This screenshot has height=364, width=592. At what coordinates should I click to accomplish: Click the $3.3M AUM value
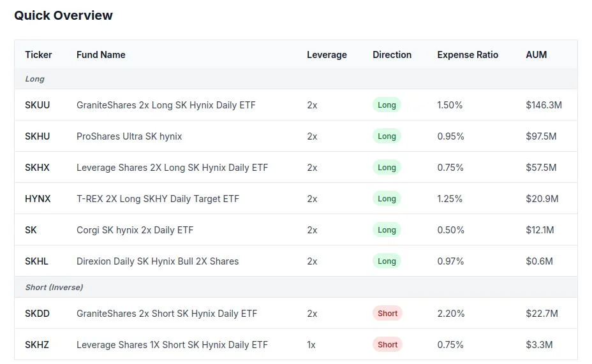(x=539, y=345)
